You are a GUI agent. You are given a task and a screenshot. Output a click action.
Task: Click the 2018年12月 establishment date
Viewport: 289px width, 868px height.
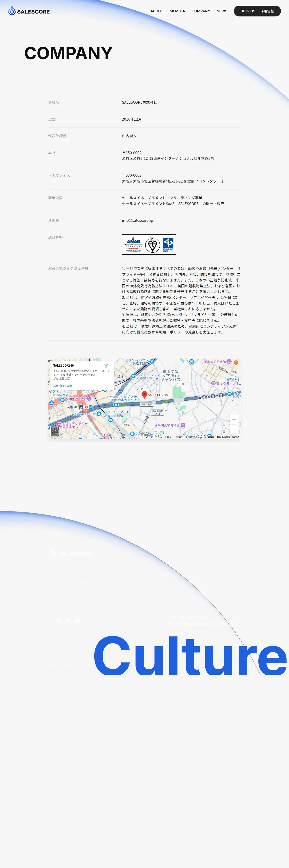(x=132, y=119)
